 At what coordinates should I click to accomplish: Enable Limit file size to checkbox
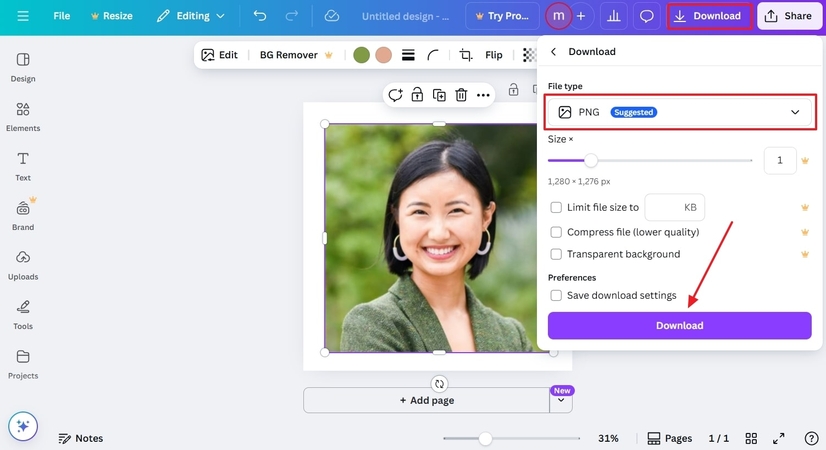pos(556,207)
